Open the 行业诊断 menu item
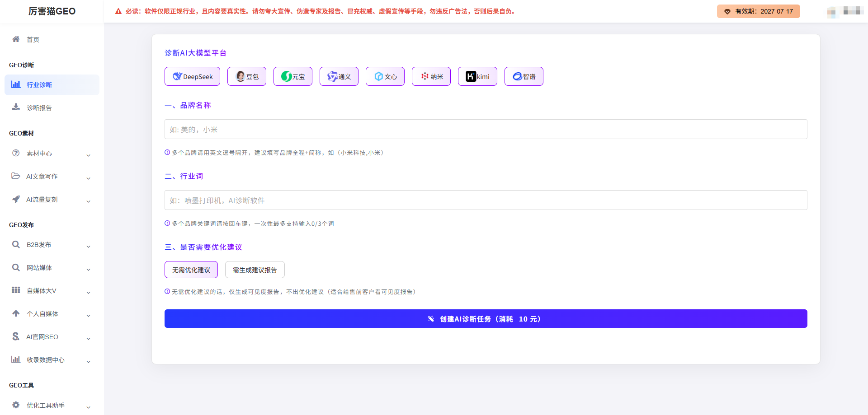Screen dimensions: 868x415 (52, 84)
